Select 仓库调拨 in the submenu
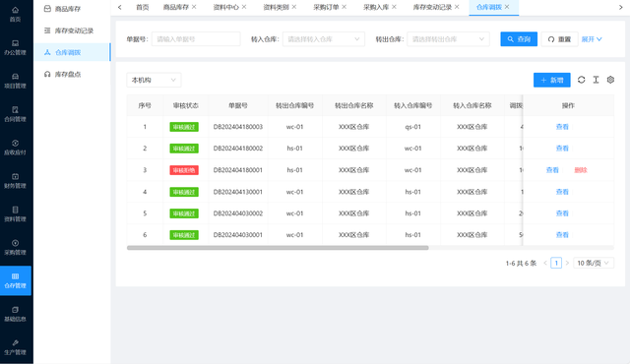Image resolution: width=630 pixels, height=364 pixels. tap(72, 52)
